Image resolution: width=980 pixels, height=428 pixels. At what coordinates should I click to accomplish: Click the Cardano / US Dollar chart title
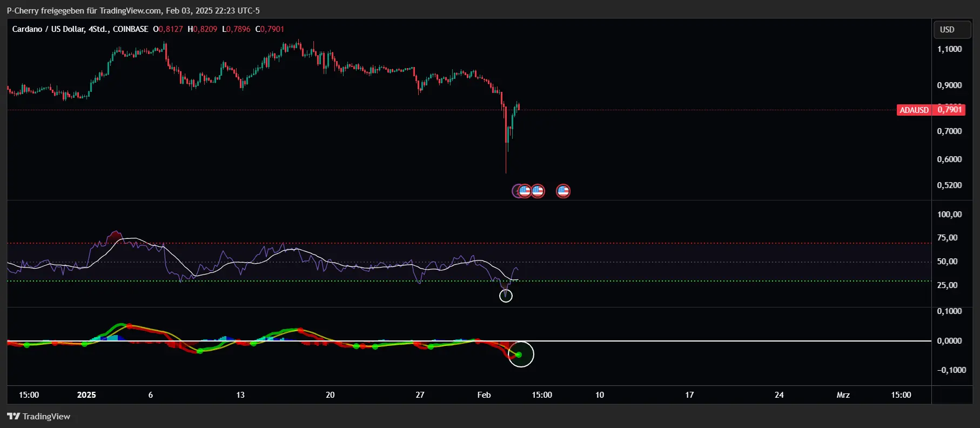pyautogui.click(x=80, y=29)
